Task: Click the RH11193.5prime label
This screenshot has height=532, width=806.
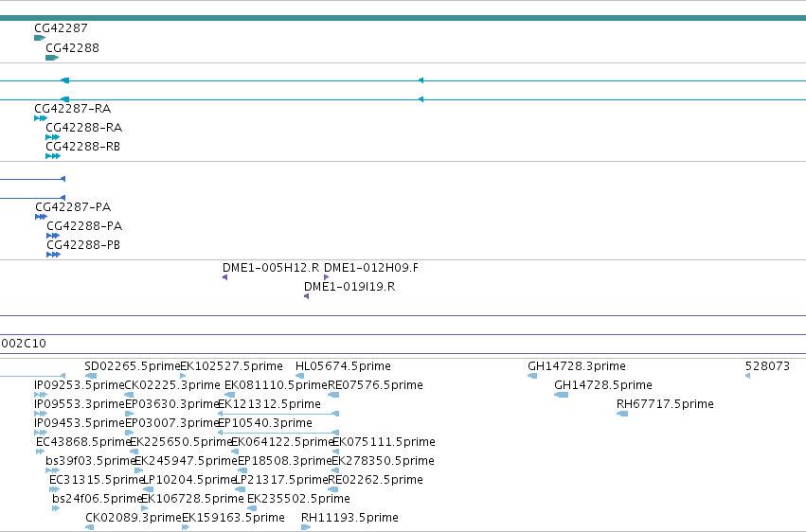Action: pos(349,518)
